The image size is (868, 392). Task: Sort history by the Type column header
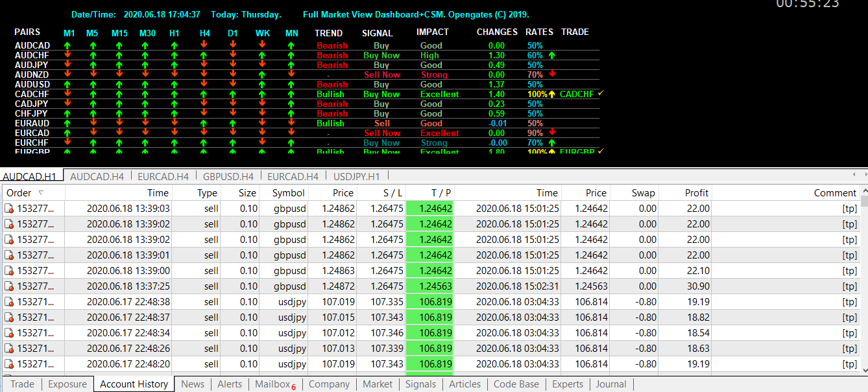197,192
